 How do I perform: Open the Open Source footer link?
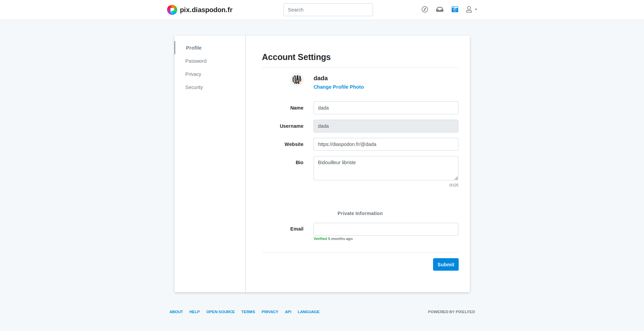pos(220,312)
